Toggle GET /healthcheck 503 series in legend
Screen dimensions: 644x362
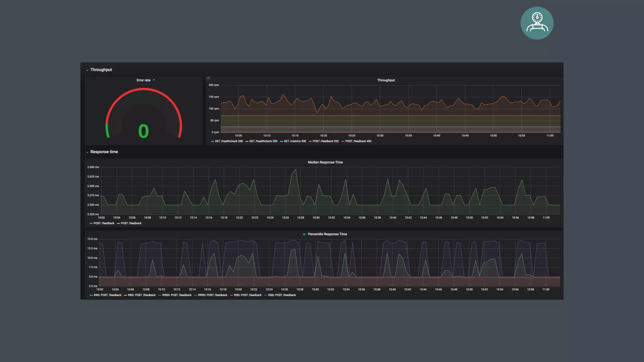click(x=263, y=141)
